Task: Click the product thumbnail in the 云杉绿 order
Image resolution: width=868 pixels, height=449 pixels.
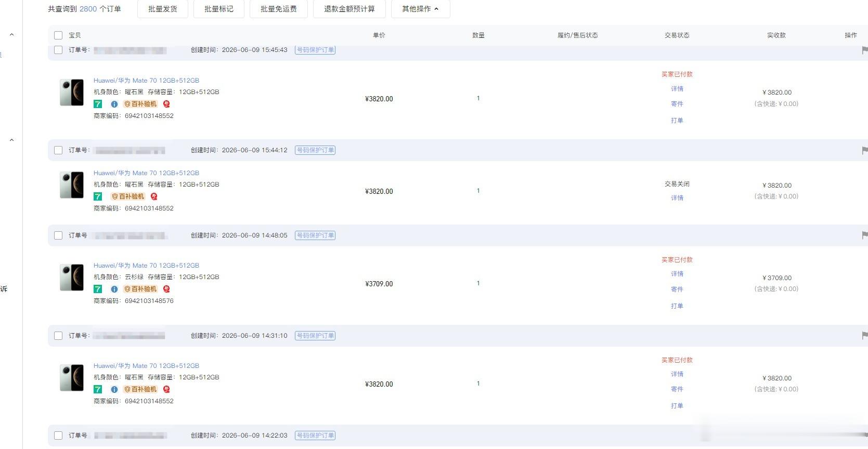Action: point(72,278)
